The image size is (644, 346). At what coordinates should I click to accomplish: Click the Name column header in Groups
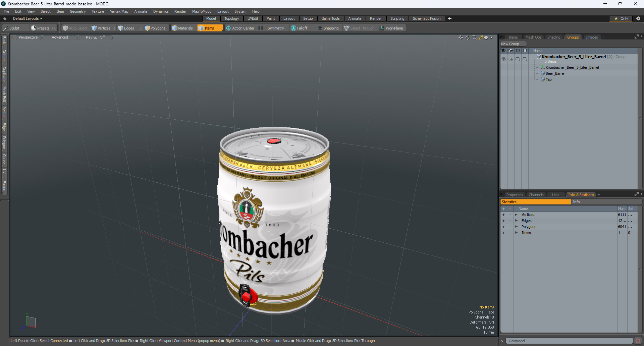pos(538,51)
